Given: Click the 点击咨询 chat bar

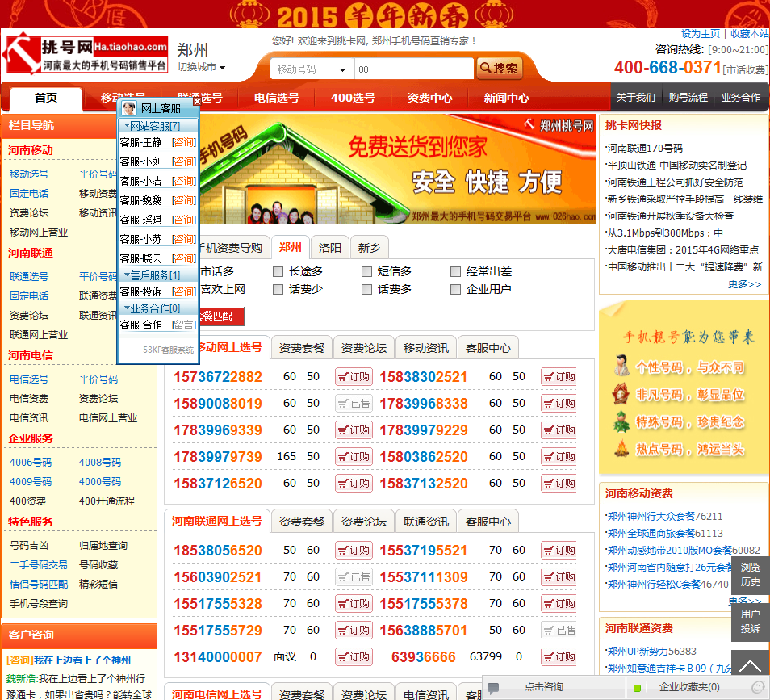Looking at the screenshot, I should (554, 687).
